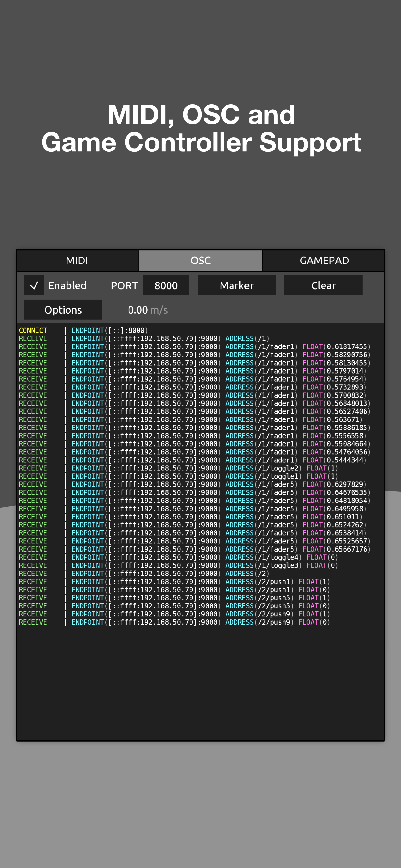Click FLOAT(0.65525657) value
Viewport: 401px width, 868px height.
click(336, 541)
